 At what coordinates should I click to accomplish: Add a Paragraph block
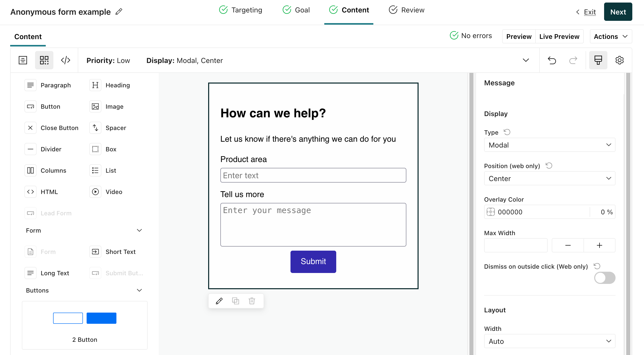[48, 85]
